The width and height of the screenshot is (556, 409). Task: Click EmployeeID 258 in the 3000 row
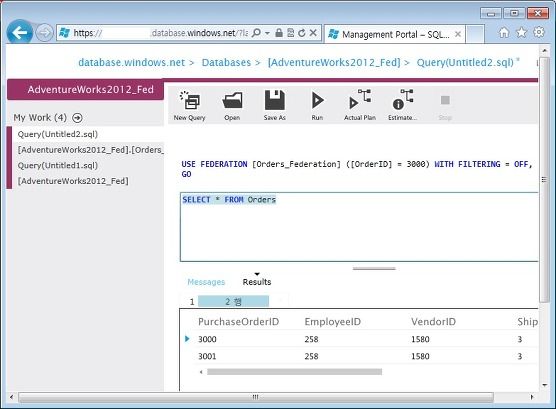tap(311, 339)
